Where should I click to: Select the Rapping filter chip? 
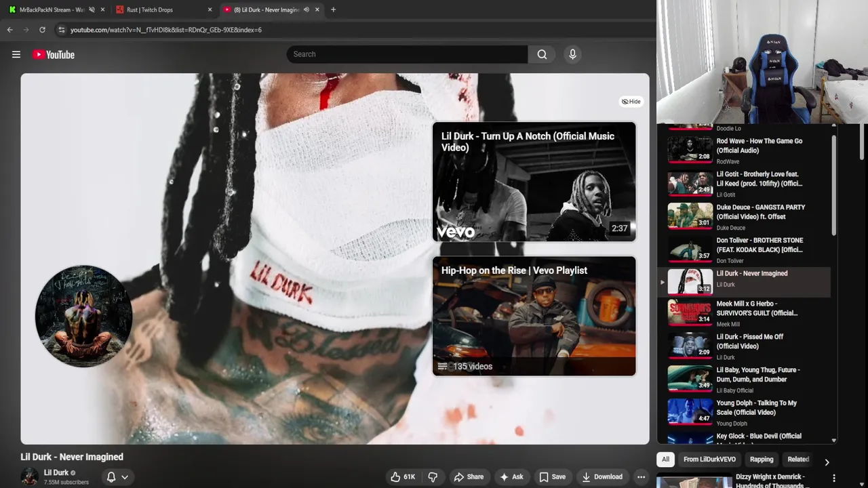point(762,460)
